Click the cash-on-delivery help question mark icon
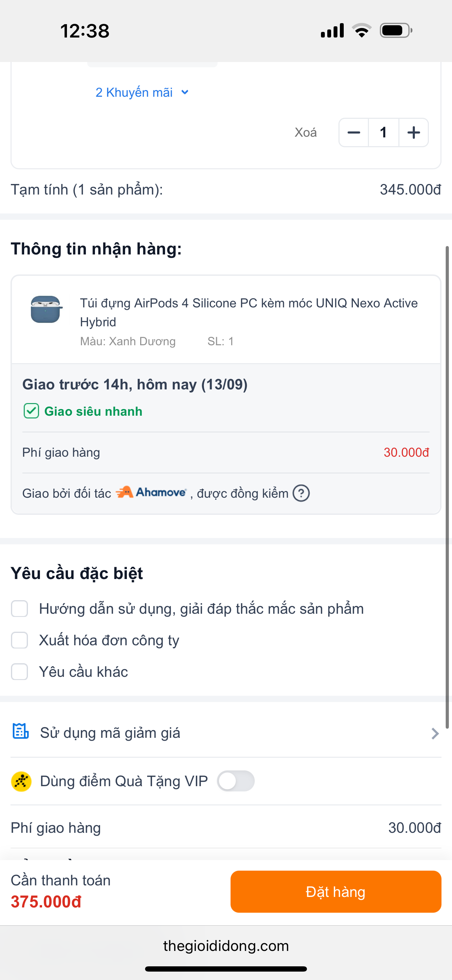Image resolution: width=452 pixels, height=980 pixels. pos(301,494)
